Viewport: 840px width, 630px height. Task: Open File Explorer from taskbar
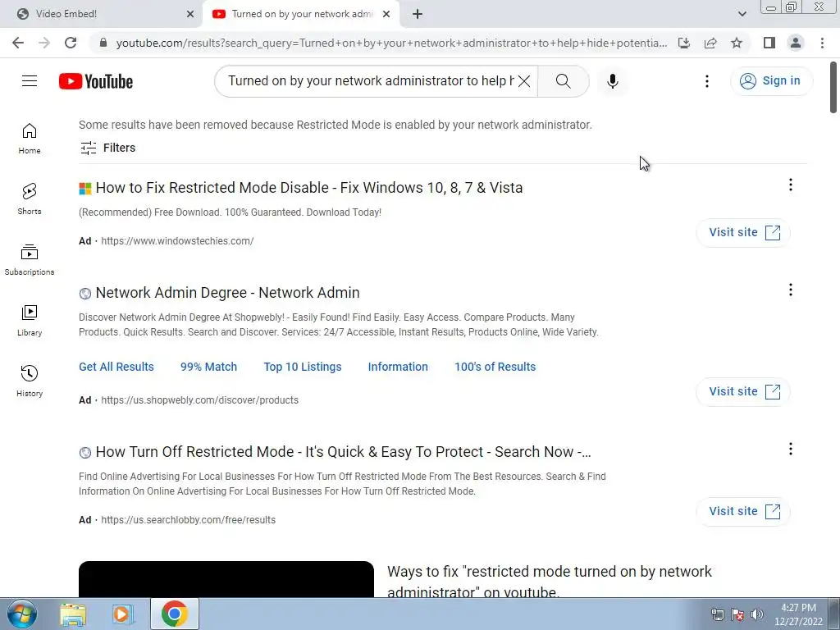coord(73,614)
